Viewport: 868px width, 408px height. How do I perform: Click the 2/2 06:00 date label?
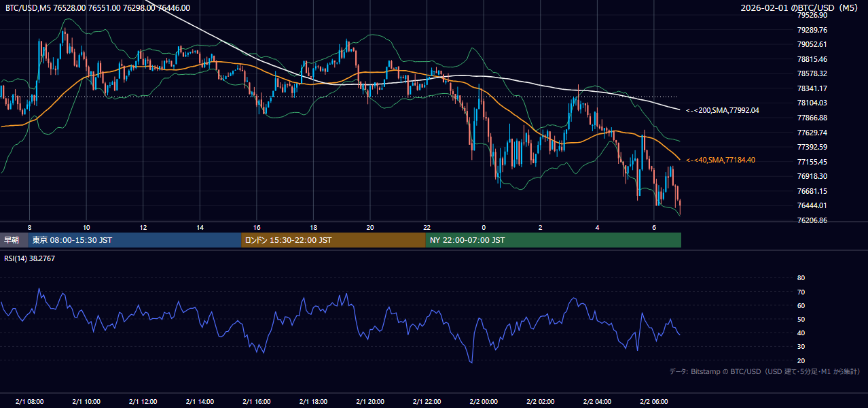coord(654,402)
